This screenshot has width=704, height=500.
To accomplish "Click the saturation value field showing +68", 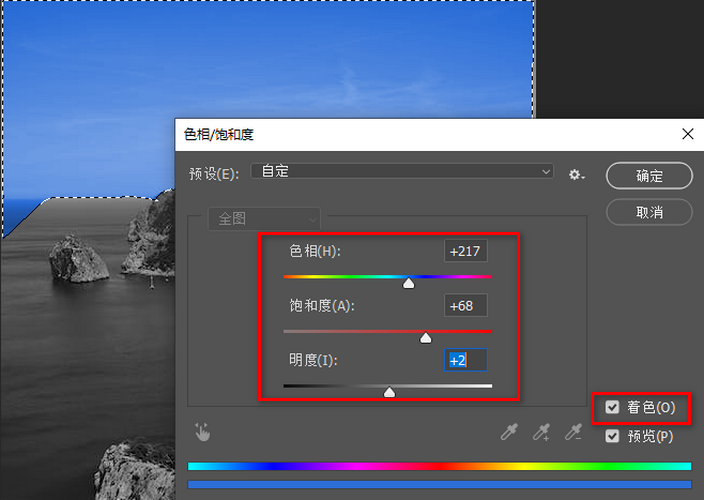I will point(465,305).
